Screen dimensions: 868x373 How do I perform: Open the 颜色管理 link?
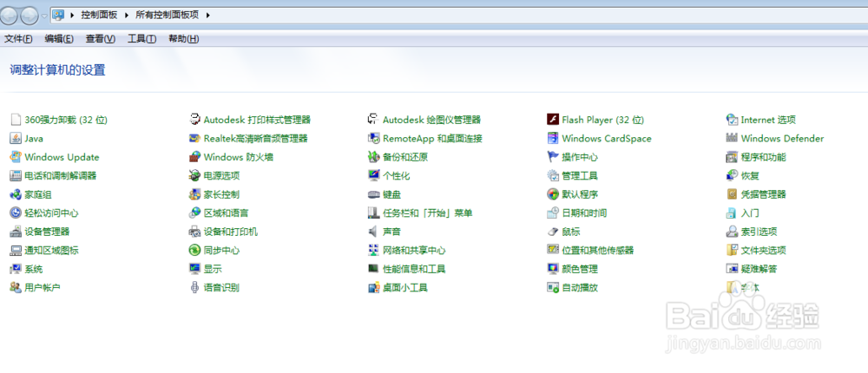pyautogui.click(x=580, y=270)
